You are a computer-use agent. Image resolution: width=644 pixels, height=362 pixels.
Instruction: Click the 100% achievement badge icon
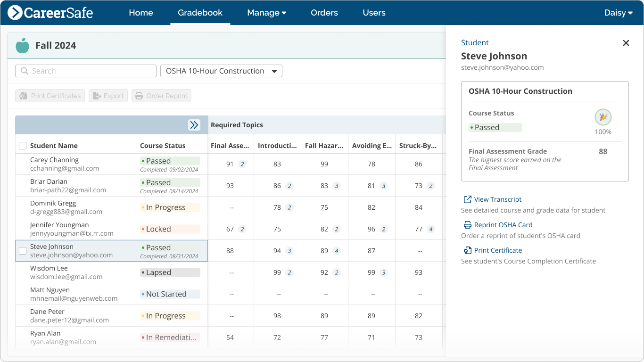603,117
